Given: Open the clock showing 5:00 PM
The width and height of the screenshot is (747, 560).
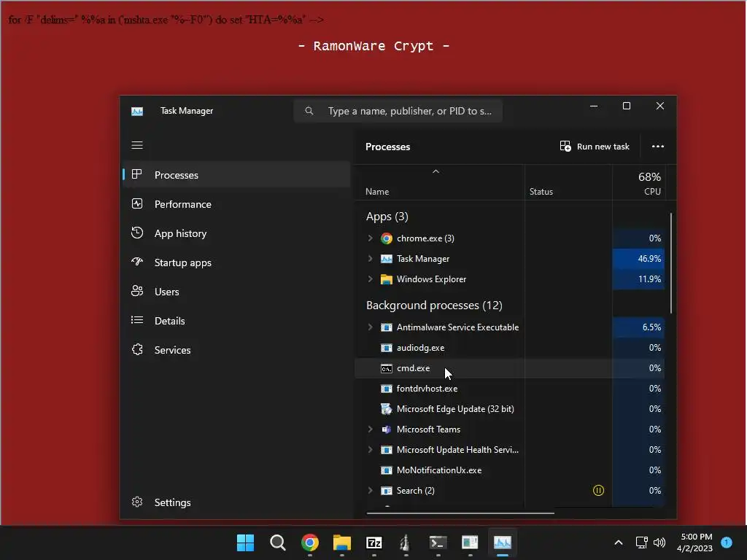Looking at the screenshot, I should click(x=694, y=542).
